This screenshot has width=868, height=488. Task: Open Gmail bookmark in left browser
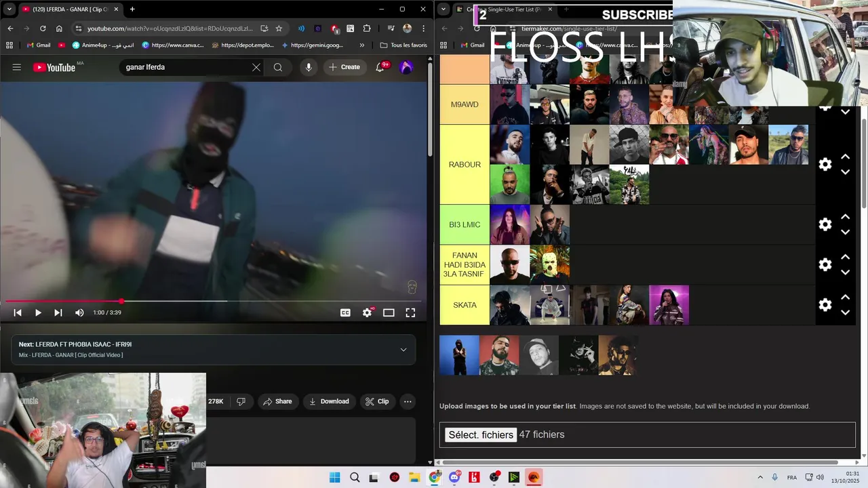click(39, 45)
